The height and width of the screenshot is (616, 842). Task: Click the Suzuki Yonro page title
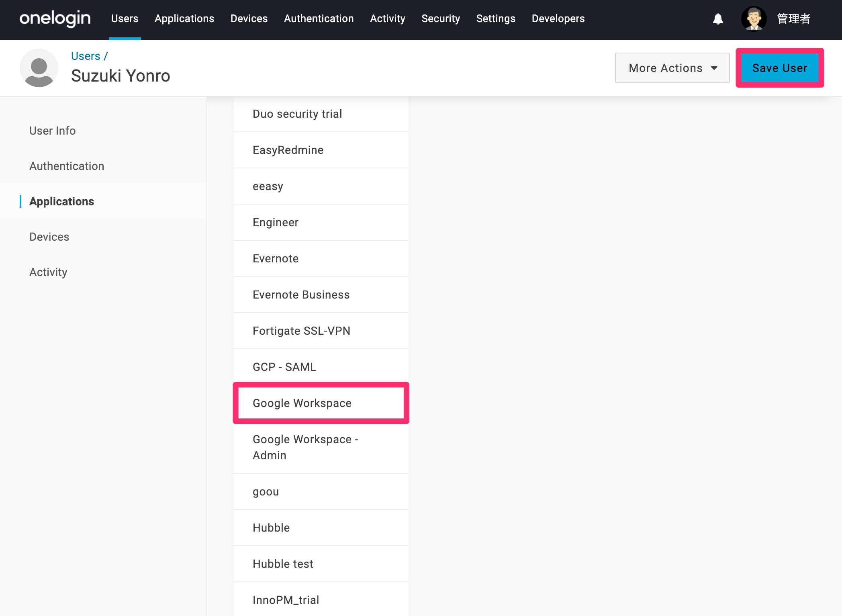tap(121, 76)
